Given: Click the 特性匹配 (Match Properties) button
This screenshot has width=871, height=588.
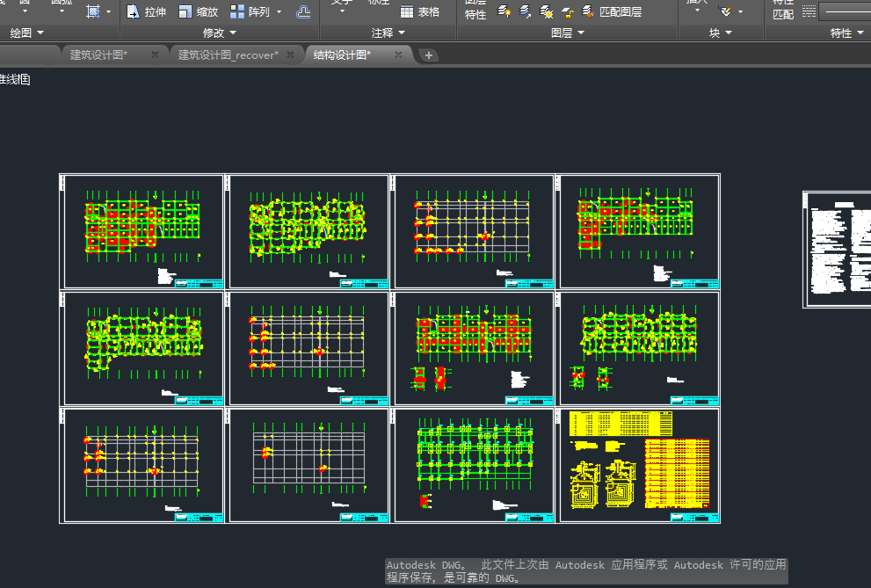Looking at the screenshot, I should point(783,10).
